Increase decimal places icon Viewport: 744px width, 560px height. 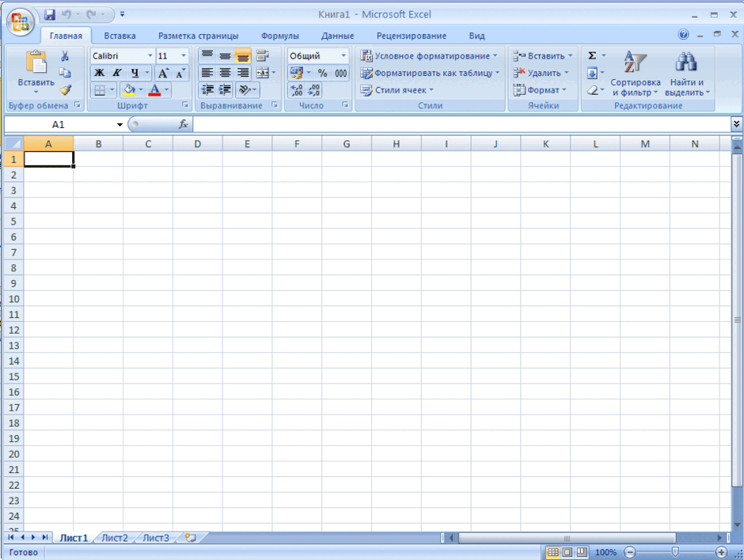(x=297, y=90)
